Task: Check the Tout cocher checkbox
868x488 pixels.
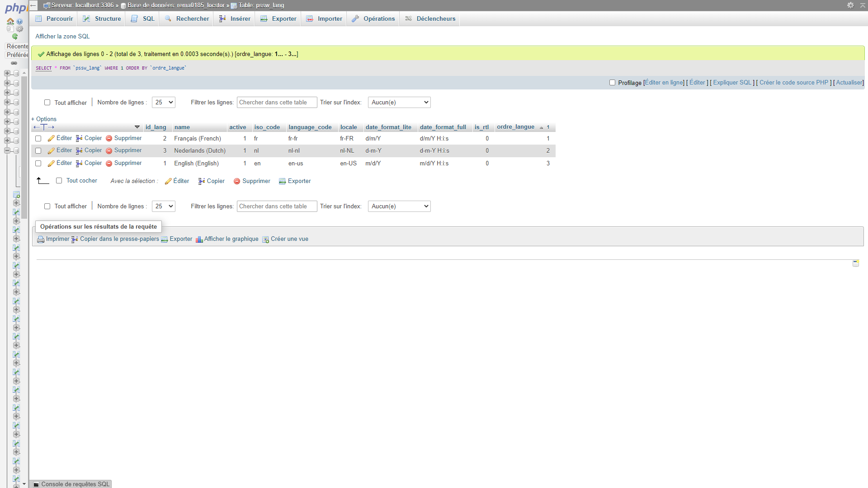Action: click(59, 181)
